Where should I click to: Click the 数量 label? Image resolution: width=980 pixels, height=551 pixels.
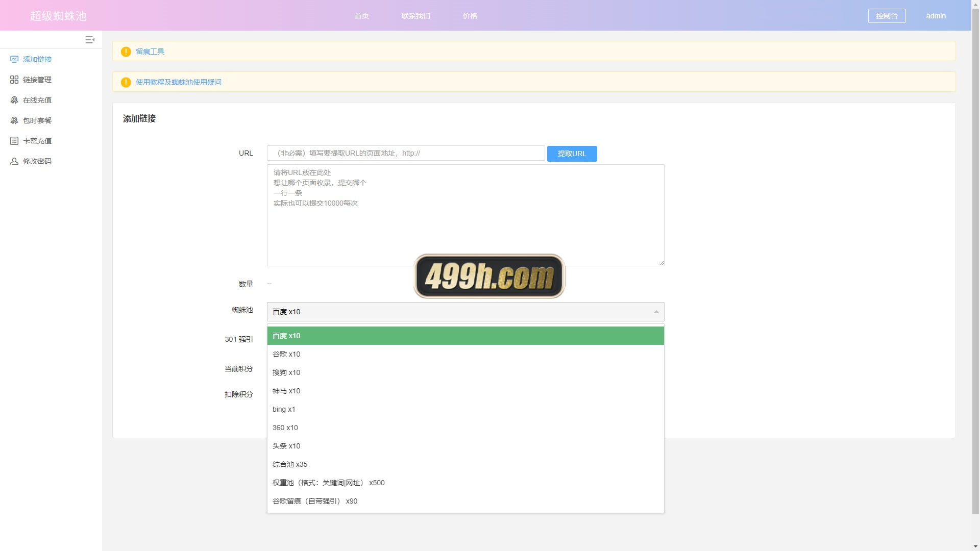246,284
